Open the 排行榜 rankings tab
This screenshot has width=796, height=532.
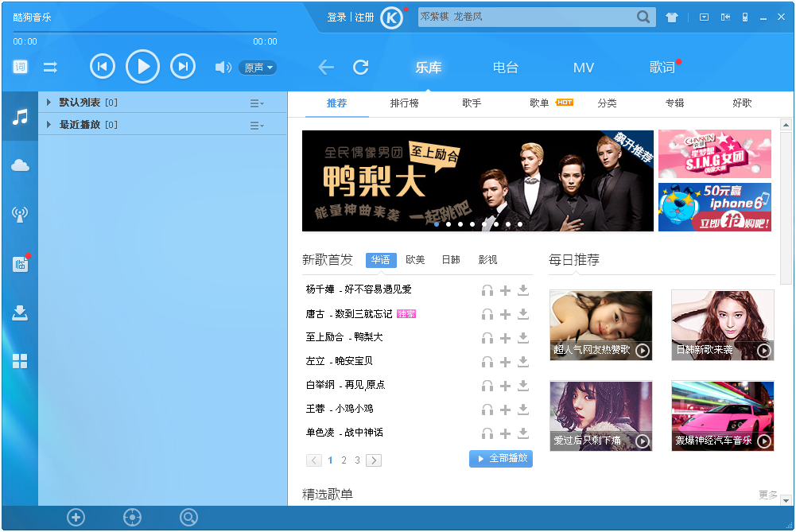click(x=404, y=103)
